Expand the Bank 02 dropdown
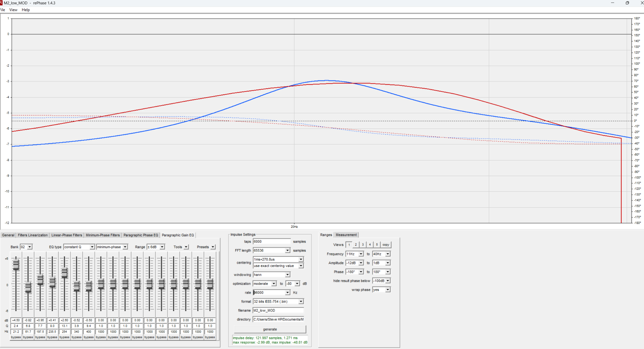Screen dimensions: 644x349 tap(30, 247)
